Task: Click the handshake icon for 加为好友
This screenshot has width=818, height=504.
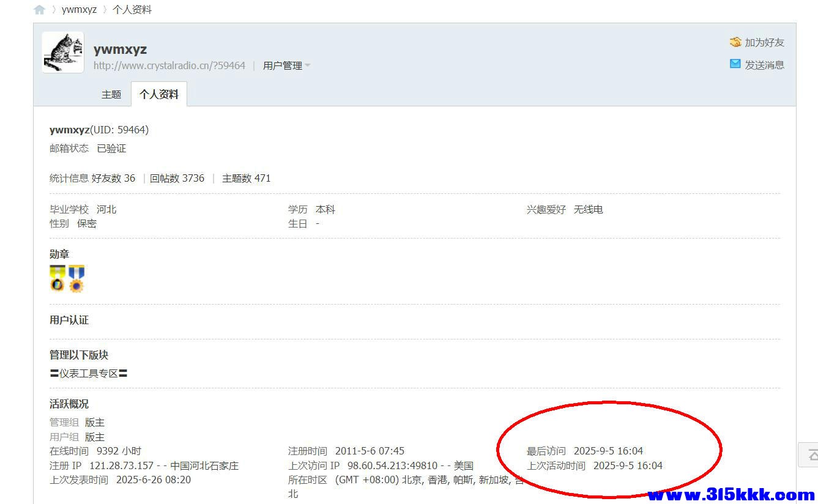Action: pyautogui.click(x=735, y=42)
